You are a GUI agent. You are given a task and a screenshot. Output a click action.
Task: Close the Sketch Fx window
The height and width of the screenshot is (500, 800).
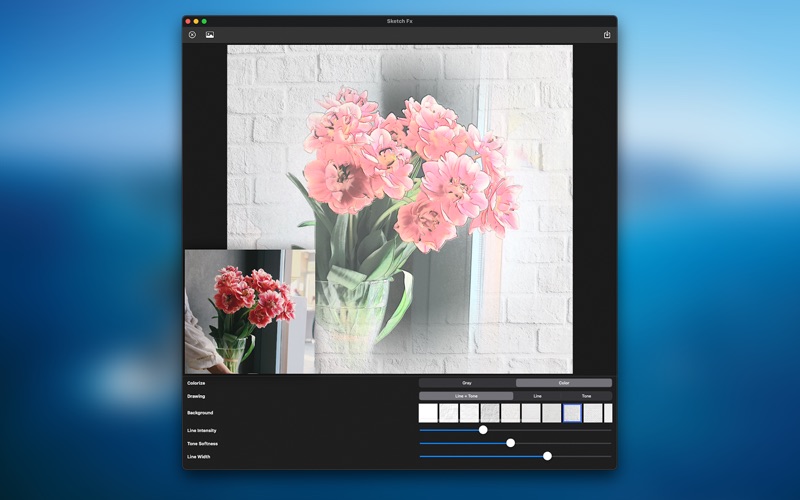pos(188,21)
